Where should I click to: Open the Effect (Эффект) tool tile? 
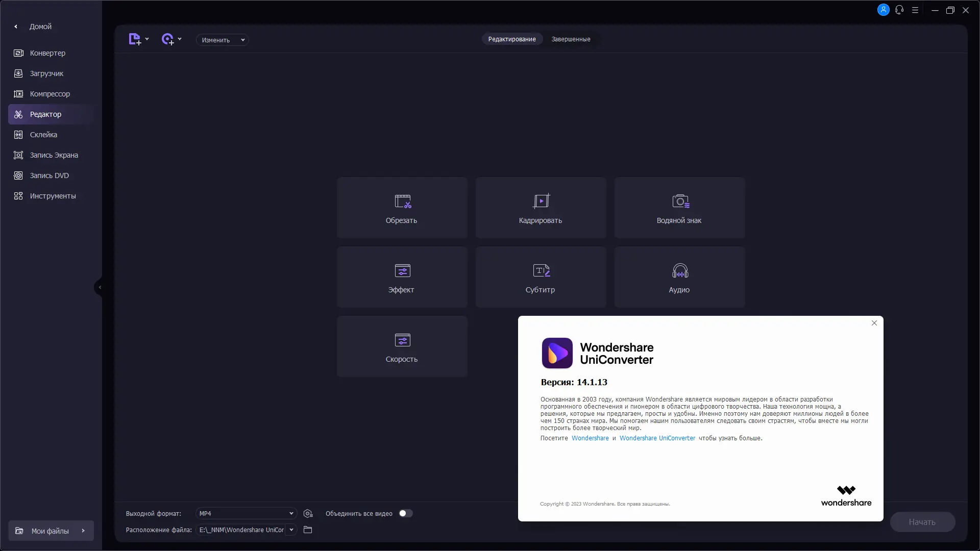click(x=402, y=277)
